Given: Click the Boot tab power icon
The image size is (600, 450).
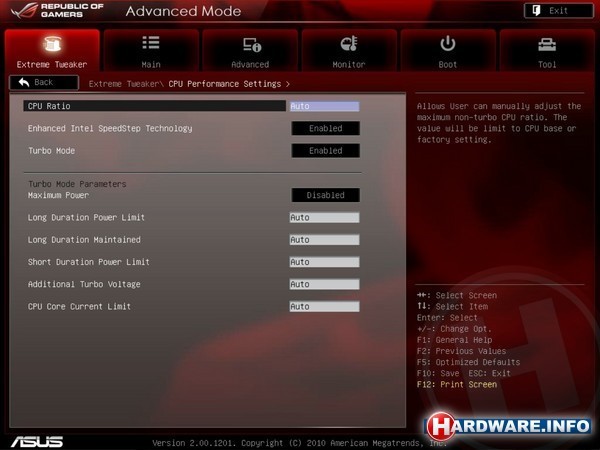Looking at the screenshot, I should [448, 43].
